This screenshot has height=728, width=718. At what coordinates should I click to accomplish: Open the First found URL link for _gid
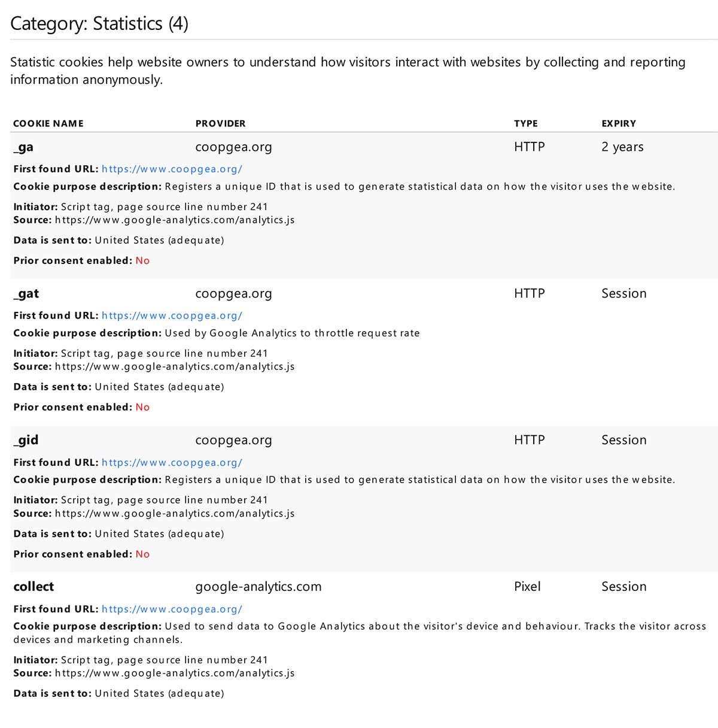pos(172,463)
